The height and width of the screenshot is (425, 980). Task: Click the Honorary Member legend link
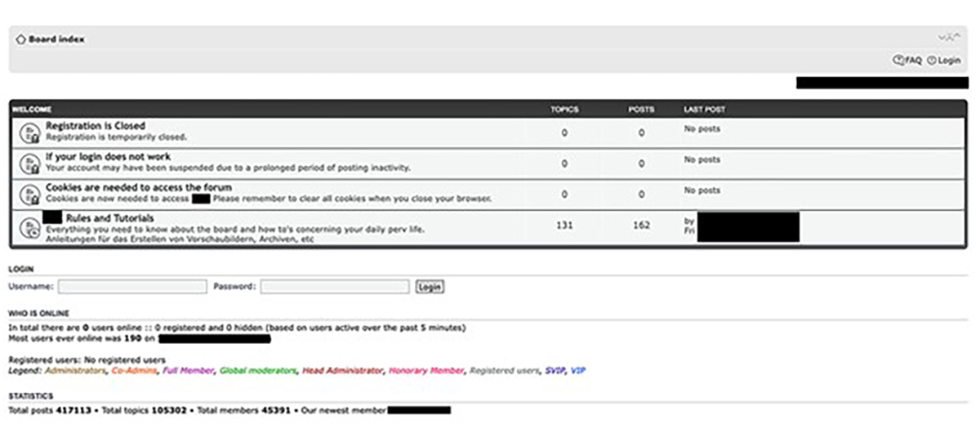coord(425,371)
